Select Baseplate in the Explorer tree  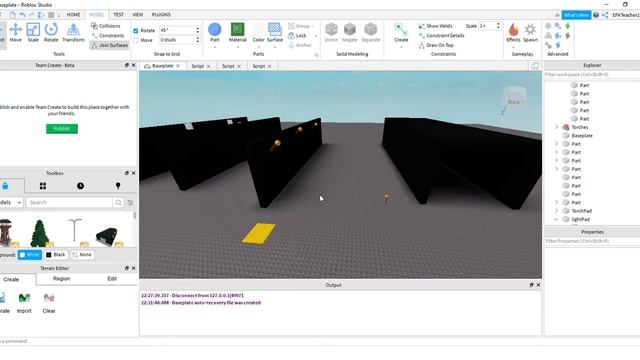click(582, 136)
